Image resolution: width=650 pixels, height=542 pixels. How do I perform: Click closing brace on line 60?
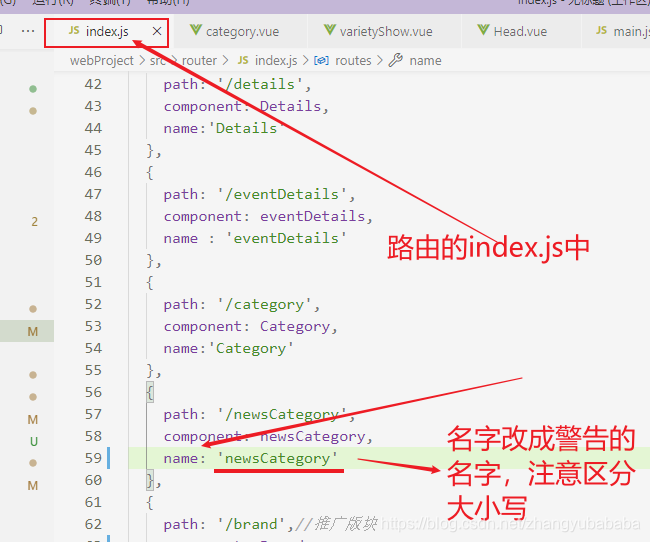click(x=150, y=480)
